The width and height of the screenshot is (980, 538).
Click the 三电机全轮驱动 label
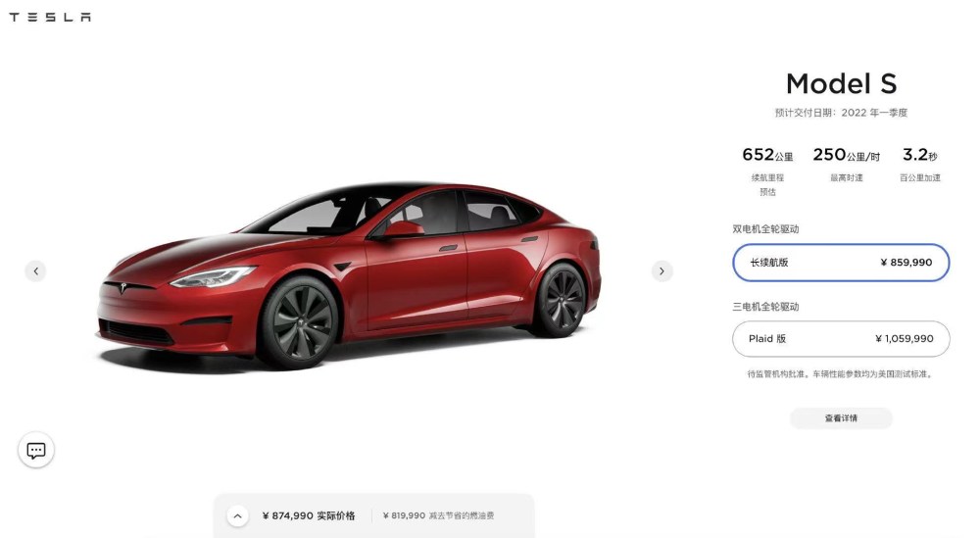(x=765, y=307)
